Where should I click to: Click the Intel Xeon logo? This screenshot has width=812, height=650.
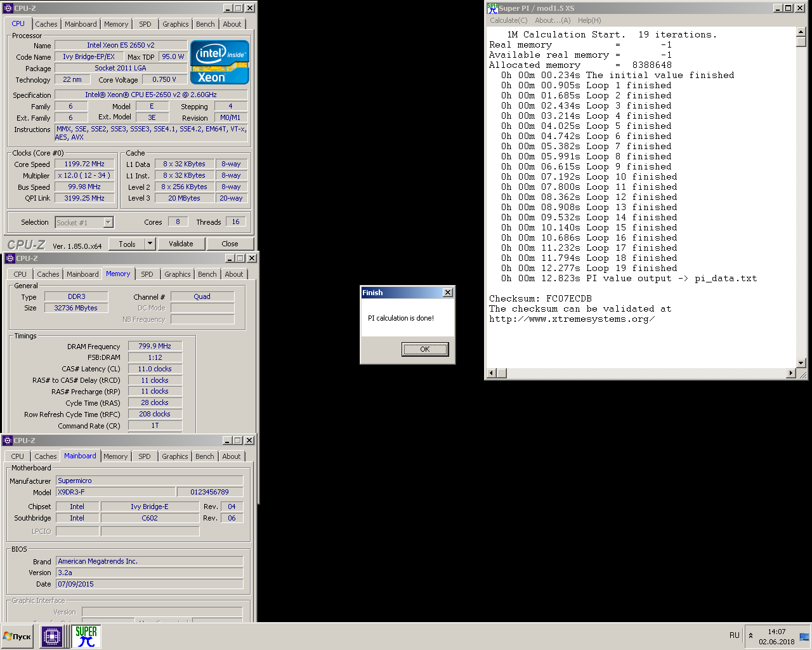click(x=219, y=62)
